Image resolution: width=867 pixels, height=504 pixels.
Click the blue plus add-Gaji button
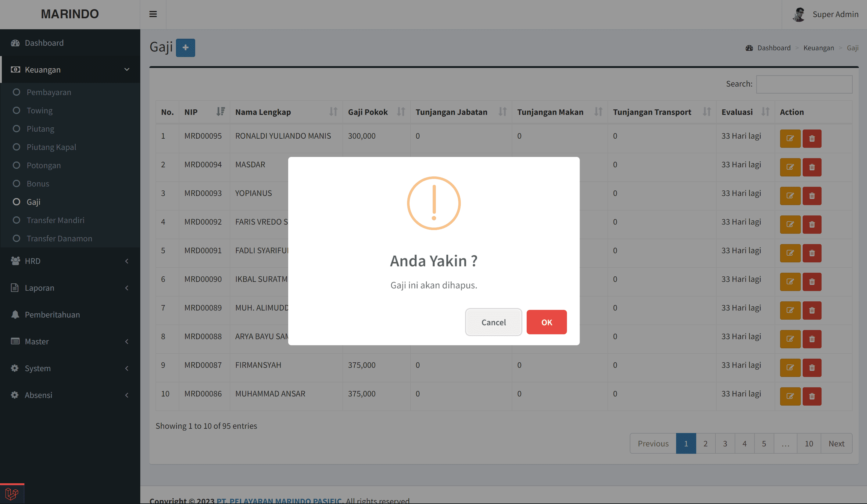[185, 48]
